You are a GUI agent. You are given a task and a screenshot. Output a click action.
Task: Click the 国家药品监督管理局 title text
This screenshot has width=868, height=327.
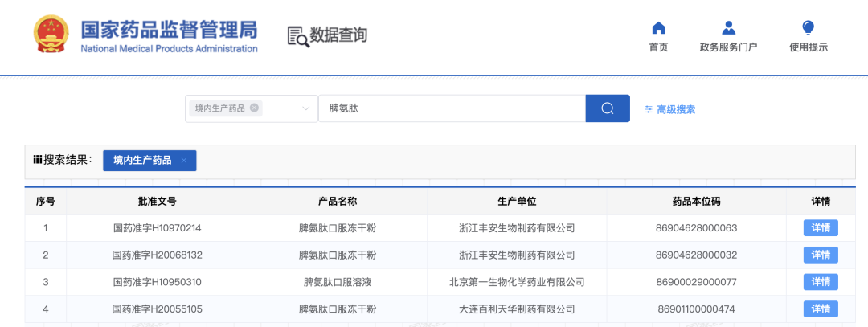point(169,30)
